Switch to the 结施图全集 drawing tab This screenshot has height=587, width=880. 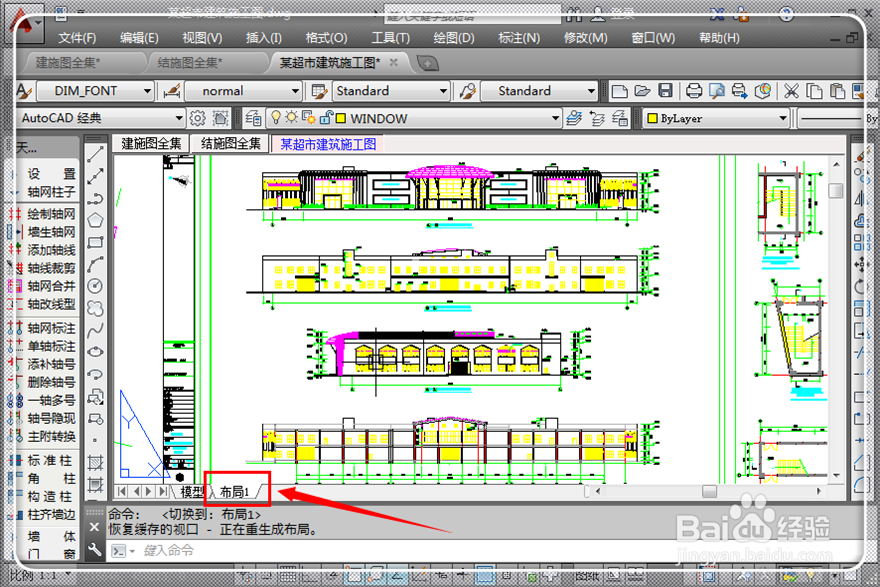tap(231, 144)
